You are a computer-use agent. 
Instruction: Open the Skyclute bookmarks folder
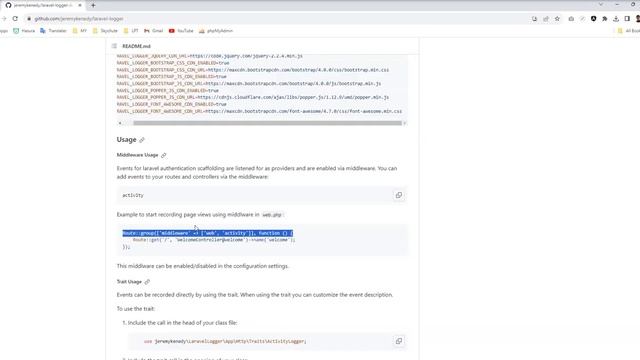coord(105,31)
